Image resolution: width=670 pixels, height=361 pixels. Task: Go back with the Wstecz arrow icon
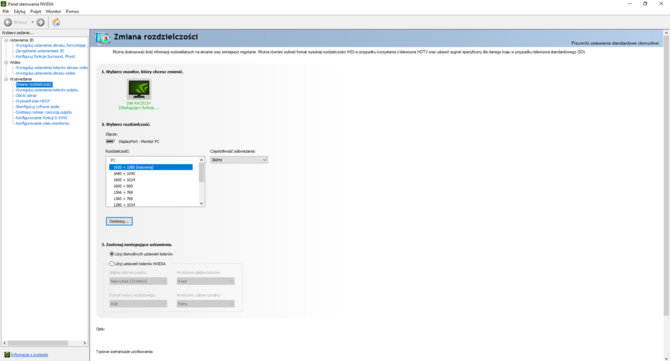click(8, 22)
